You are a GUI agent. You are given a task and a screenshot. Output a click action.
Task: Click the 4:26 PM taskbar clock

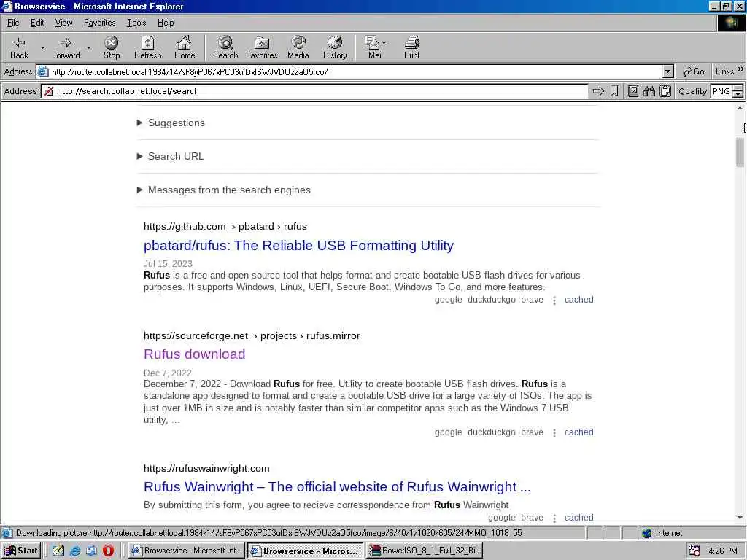click(x=723, y=551)
